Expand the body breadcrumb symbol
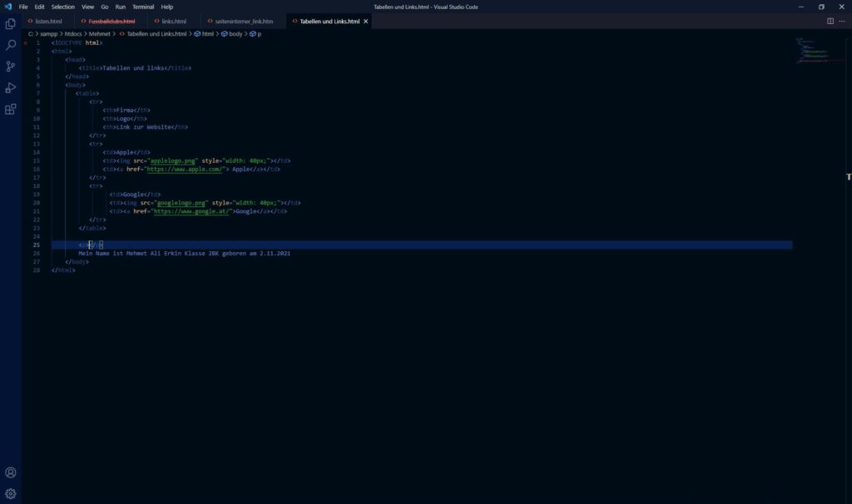 (x=235, y=34)
